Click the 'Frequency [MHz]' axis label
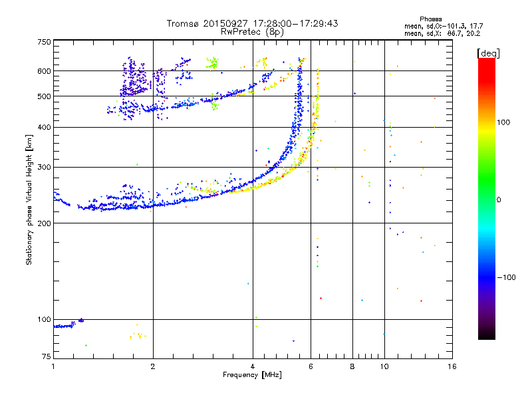 [x=252, y=375]
